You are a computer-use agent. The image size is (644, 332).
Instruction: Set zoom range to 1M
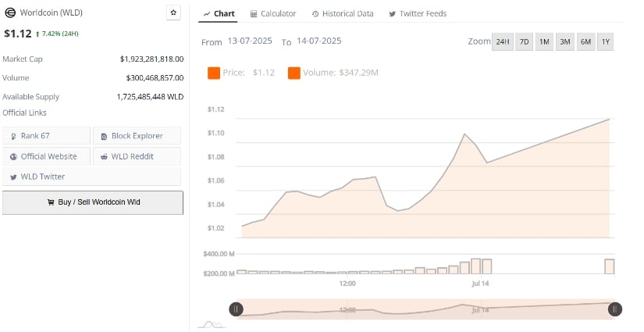pyautogui.click(x=544, y=41)
